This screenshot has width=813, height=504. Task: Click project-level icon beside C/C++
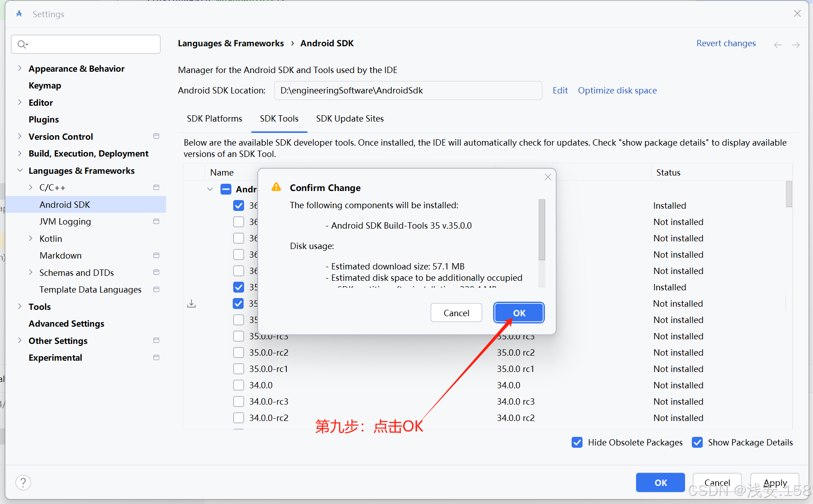tap(157, 187)
